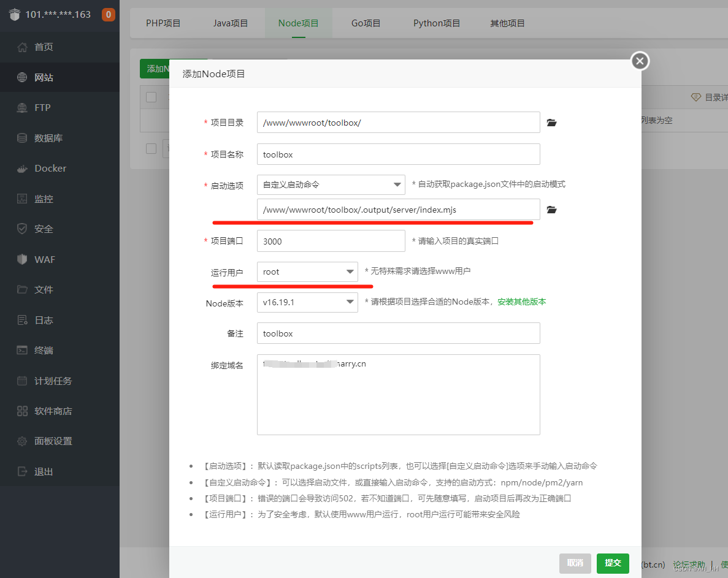Viewport: 728px width, 578px height.
Task: Open the 计划任务 calendar icon
Action: (22, 381)
